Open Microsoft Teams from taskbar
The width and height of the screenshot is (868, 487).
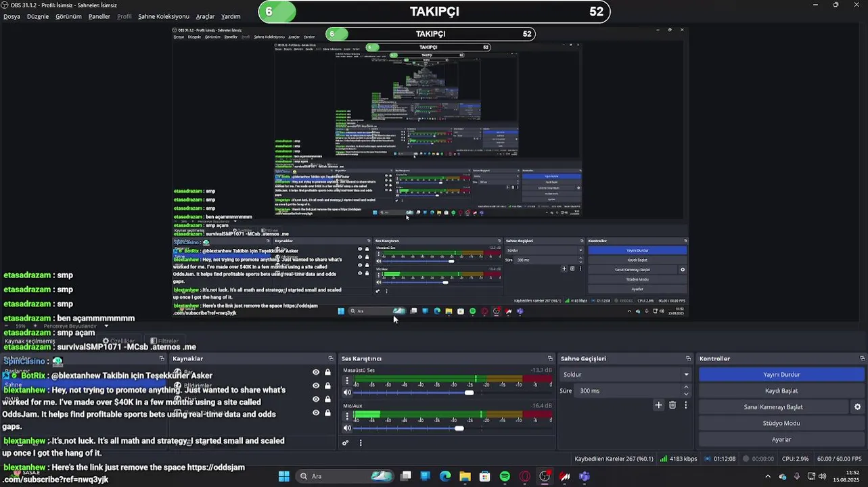point(585,476)
